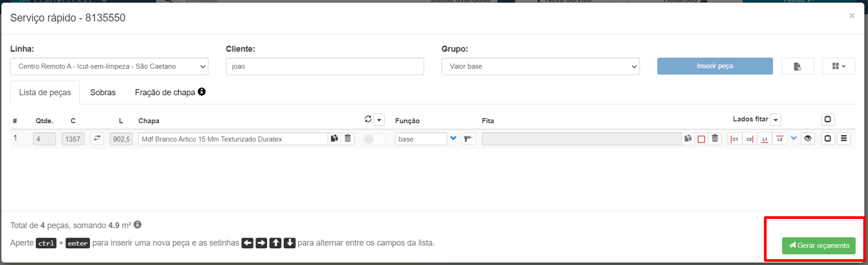Expand the Função blue chevron
Image resolution: width=868 pixels, height=265 pixels.
[453, 139]
